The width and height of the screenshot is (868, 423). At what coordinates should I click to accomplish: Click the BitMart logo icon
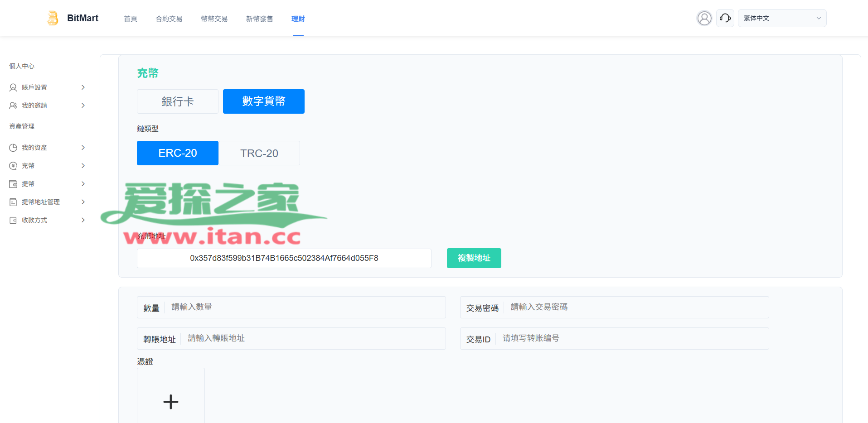(x=53, y=18)
